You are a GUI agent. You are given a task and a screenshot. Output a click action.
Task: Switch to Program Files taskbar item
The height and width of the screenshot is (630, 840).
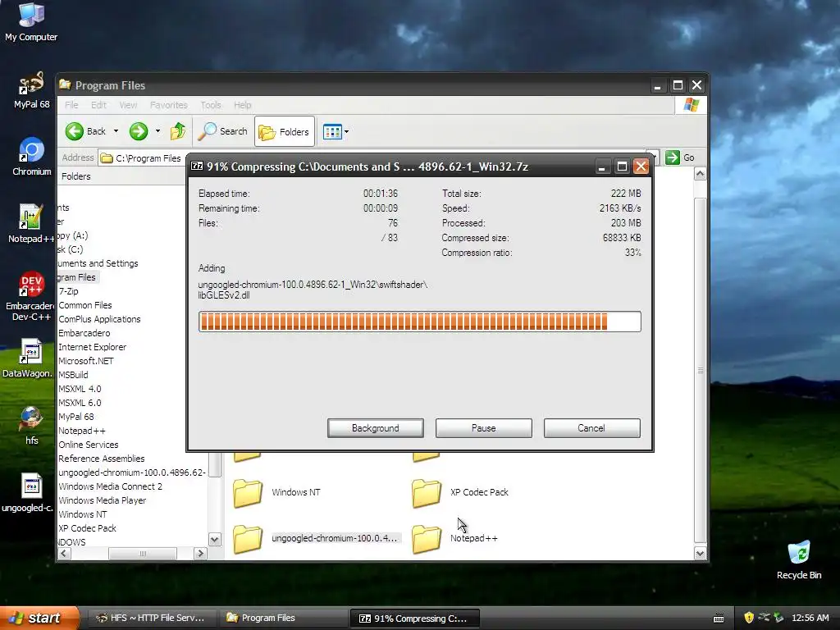[x=282, y=618]
